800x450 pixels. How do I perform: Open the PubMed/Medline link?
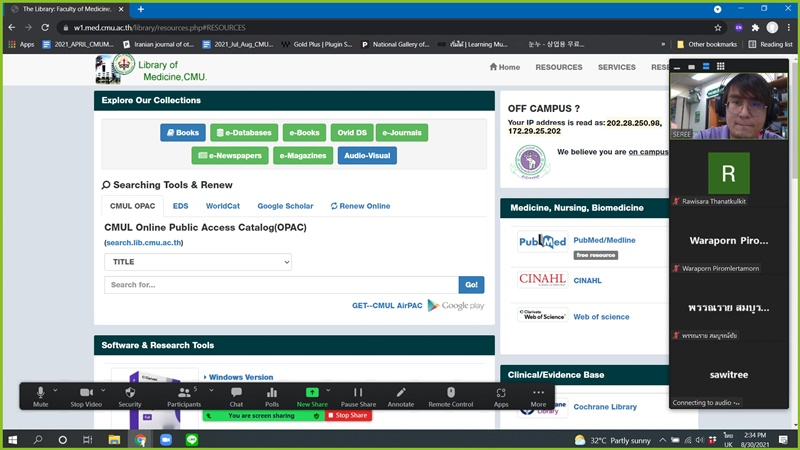(x=604, y=240)
